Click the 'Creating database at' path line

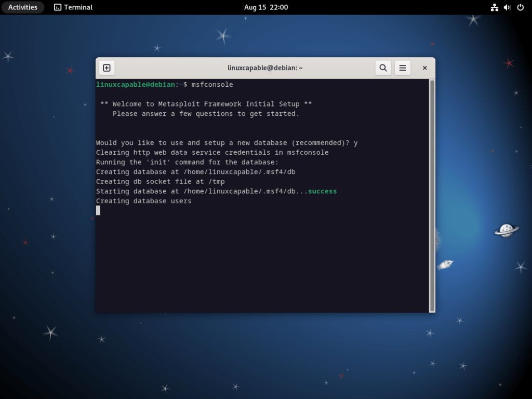[196, 171]
